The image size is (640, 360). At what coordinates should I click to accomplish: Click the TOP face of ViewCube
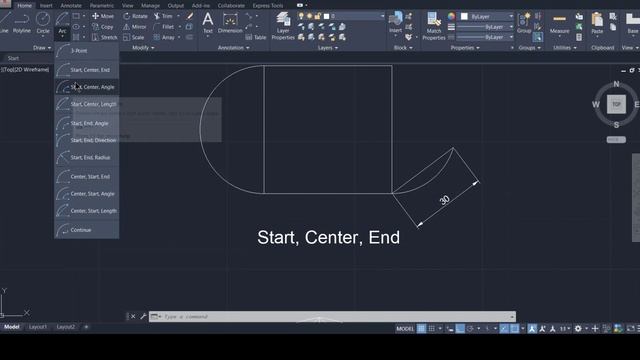point(616,104)
